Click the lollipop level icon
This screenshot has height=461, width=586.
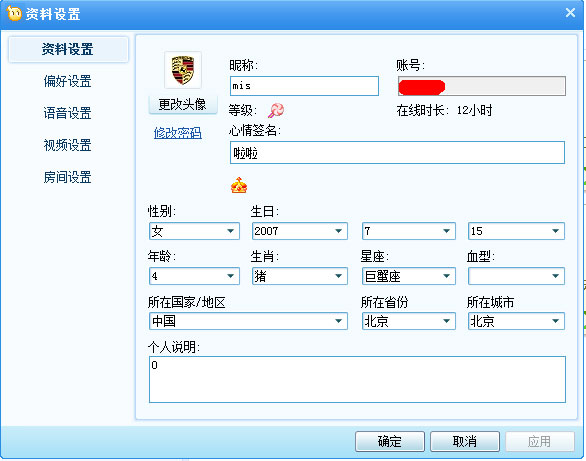[276, 110]
